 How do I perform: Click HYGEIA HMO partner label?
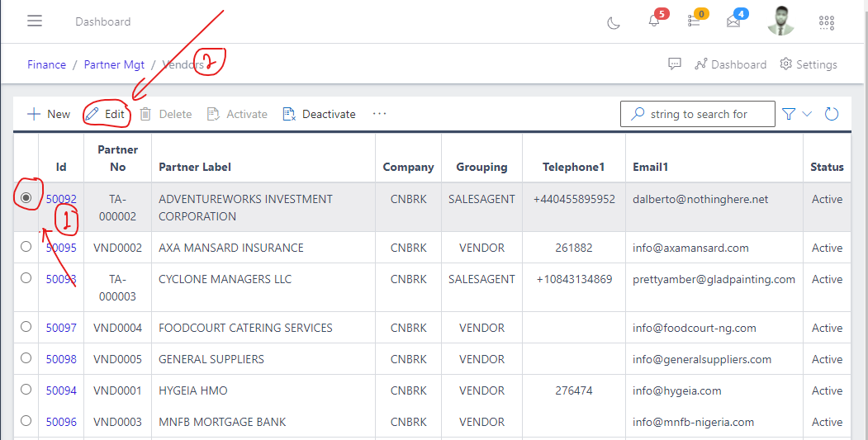pyautogui.click(x=193, y=390)
